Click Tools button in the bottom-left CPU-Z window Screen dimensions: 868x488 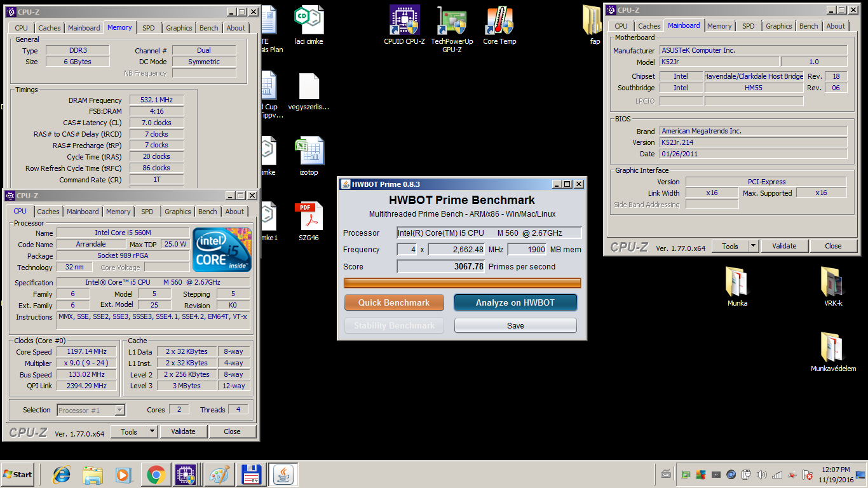tap(129, 431)
